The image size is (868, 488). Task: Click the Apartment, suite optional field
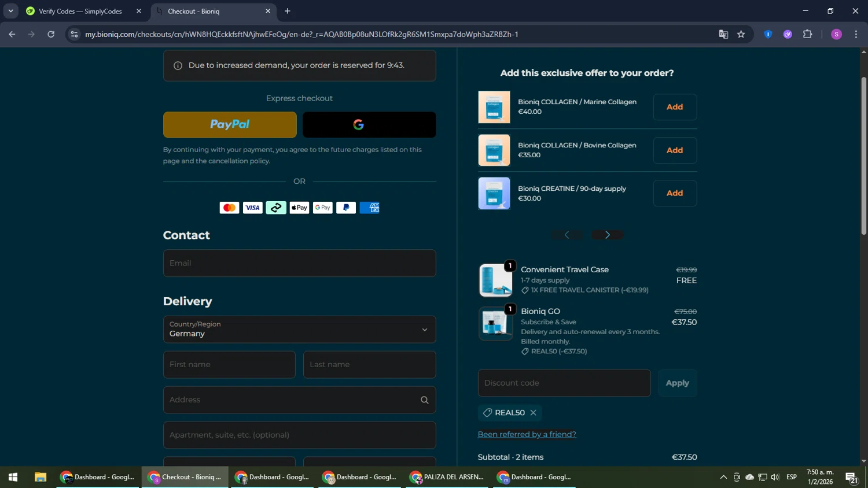coord(299,435)
